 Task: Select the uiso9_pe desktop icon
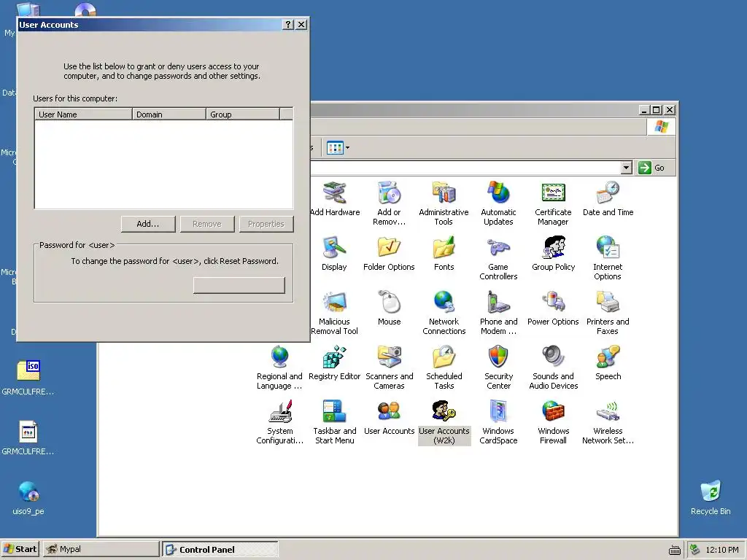[28, 497]
